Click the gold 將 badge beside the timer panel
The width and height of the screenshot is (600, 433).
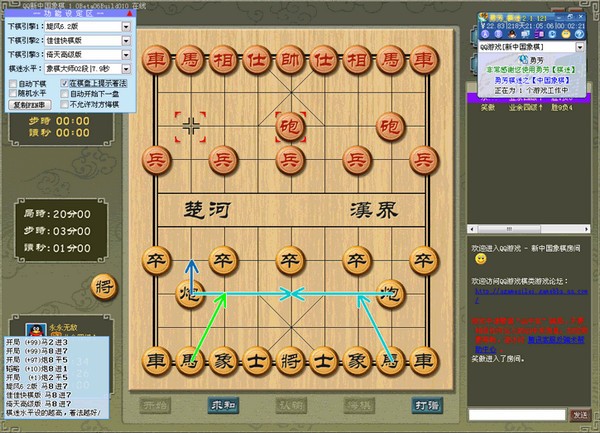tap(104, 287)
